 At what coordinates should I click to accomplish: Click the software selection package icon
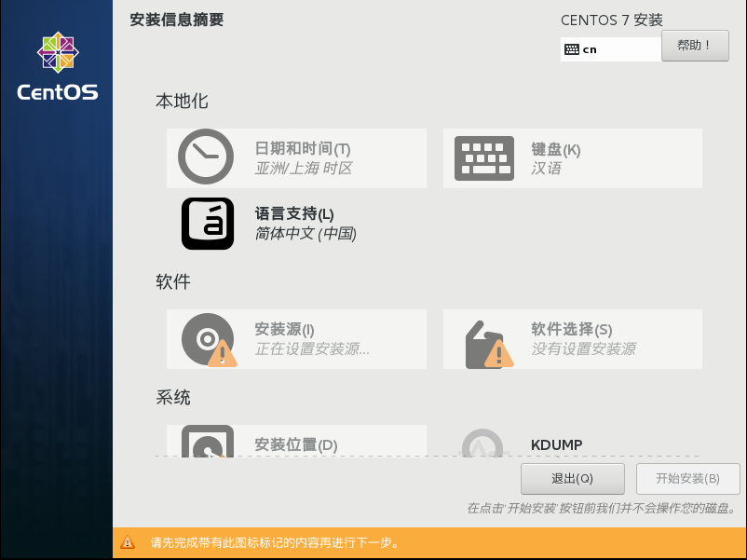tap(489, 344)
